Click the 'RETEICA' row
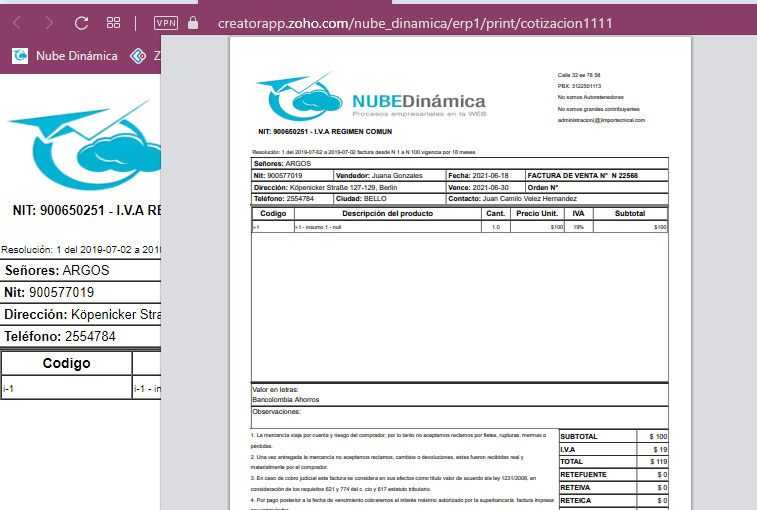The image size is (757, 510). (x=614, y=501)
